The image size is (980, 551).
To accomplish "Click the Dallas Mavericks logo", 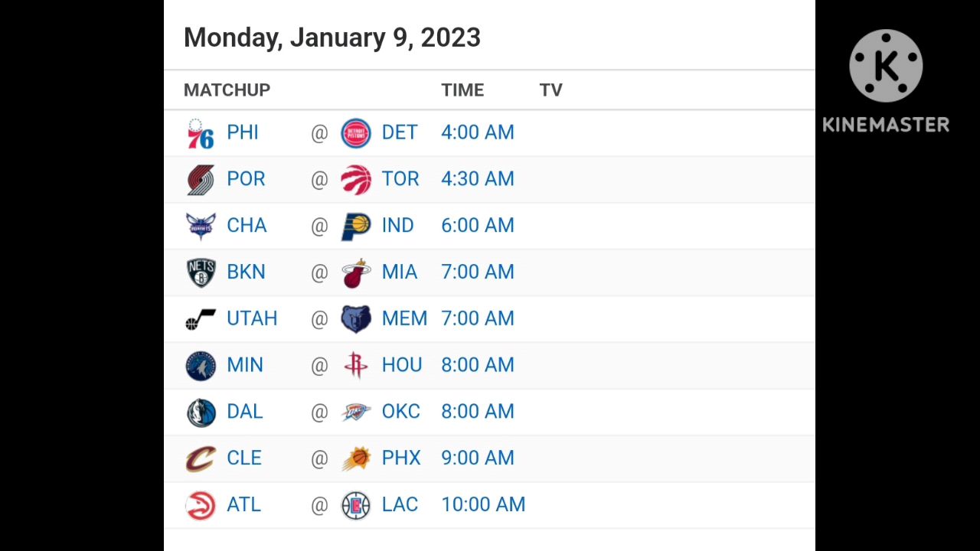I will (x=201, y=412).
